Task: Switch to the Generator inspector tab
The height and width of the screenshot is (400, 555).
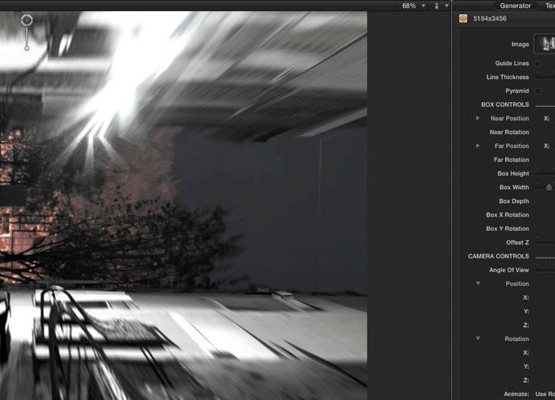Action: (x=515, y=6)
